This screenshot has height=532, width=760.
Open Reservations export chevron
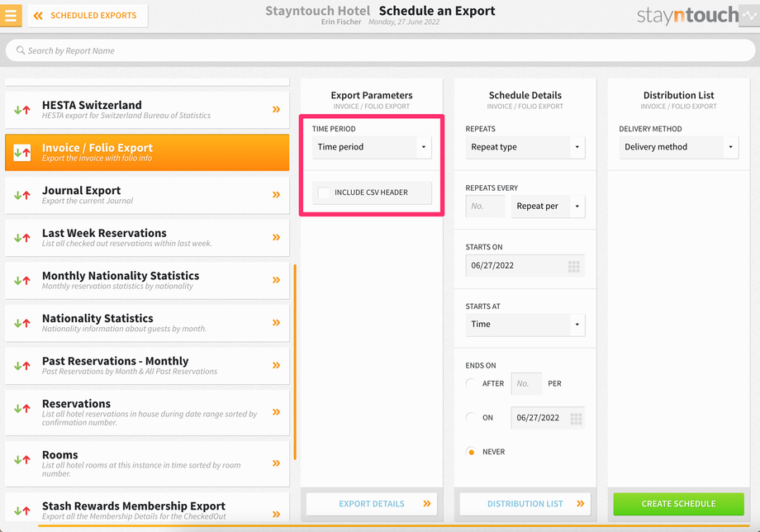pyautogui.click(x=276, y=412)
